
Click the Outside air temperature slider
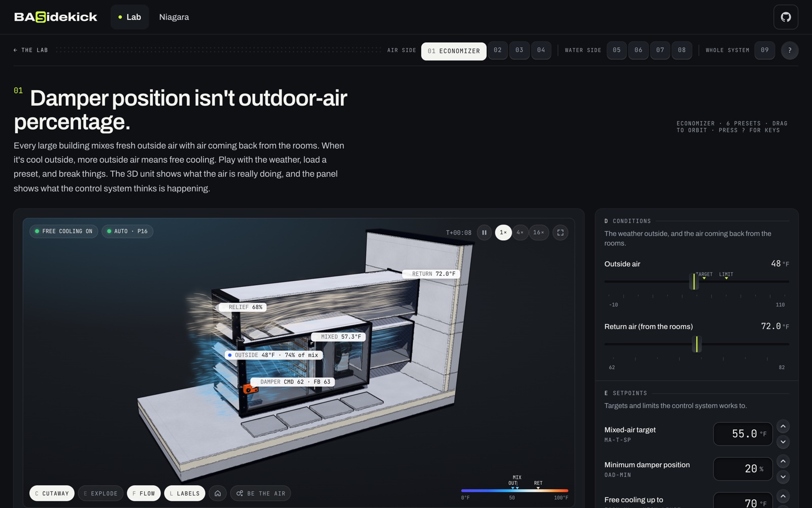(x=697, y=281)
